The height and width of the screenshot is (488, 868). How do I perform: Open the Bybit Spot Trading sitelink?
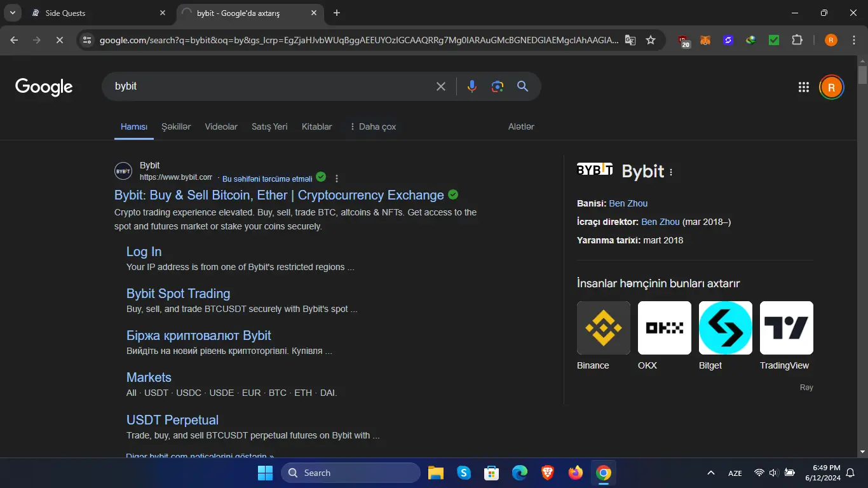pyautogui.click(x=178, y=294)
